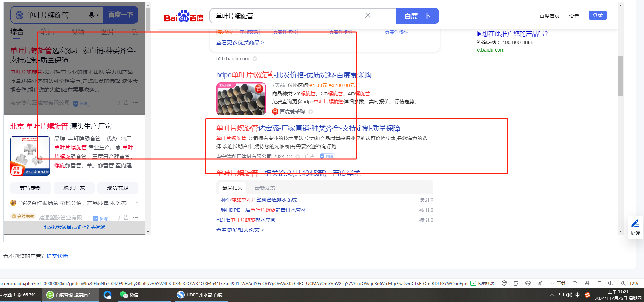Open the 设置 settings link

tap(574, 16)
